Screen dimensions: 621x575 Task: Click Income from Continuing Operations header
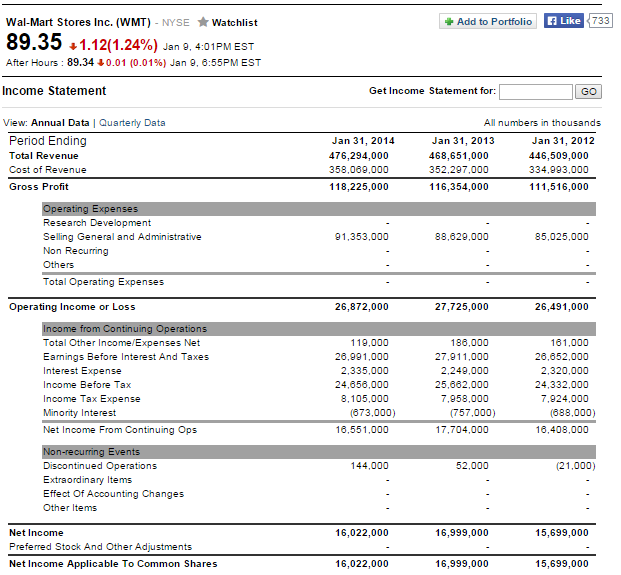319,329
